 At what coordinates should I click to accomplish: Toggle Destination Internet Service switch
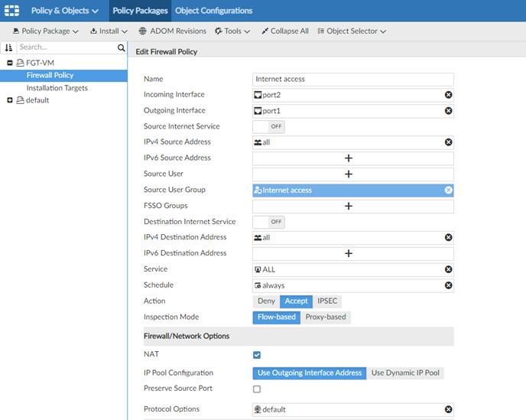(268, 222)
